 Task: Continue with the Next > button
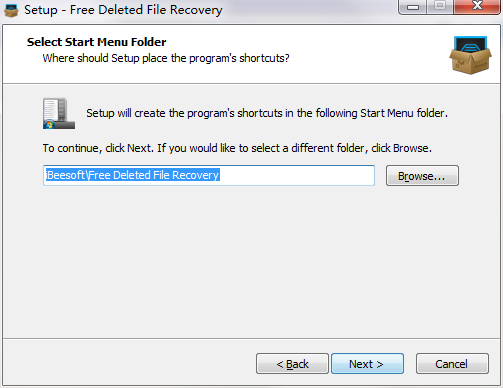pos(367,364)
